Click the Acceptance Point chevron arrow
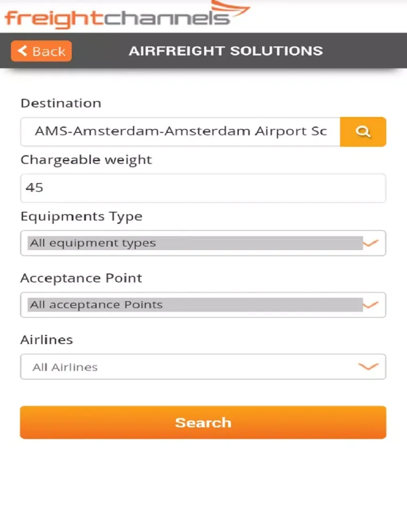Image resolution: width=407 pixels, height=532 pixels. 370,305
